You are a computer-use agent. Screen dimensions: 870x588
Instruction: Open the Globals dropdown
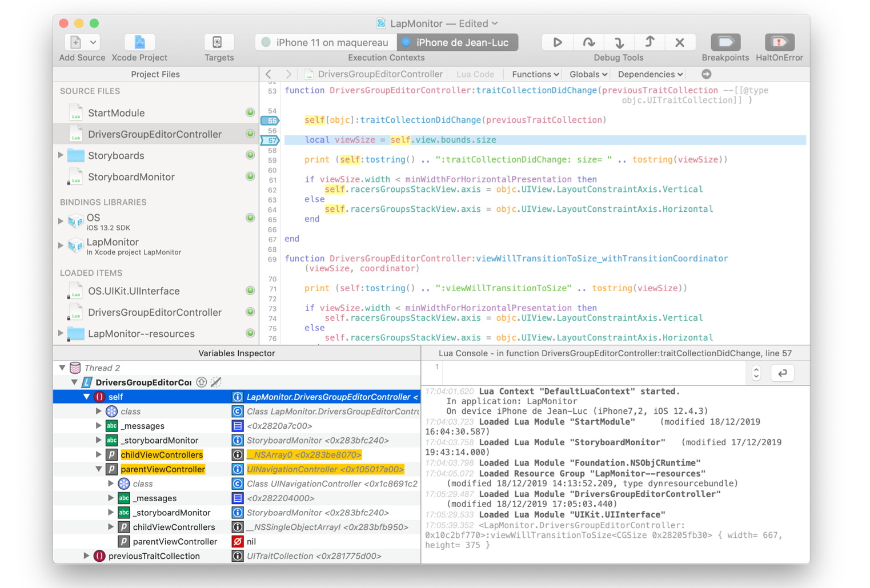tap(588, 74)
